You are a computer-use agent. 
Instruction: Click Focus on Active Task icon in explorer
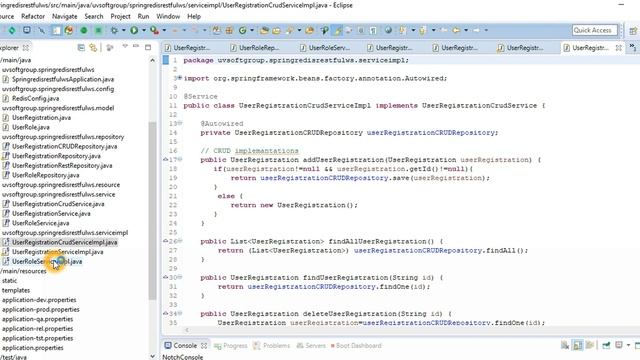[x=109, y=48]
